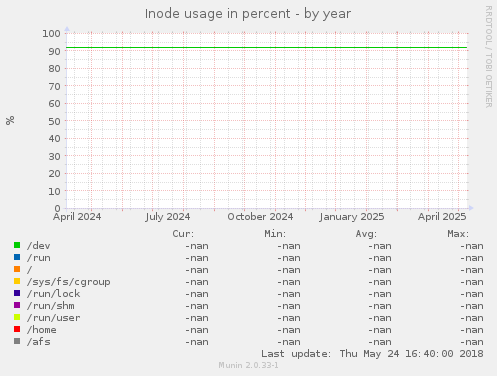Click the /sys/fs/cgroup legend label
The width and height of the screenshot is (497, 376).
pos(69,282)
